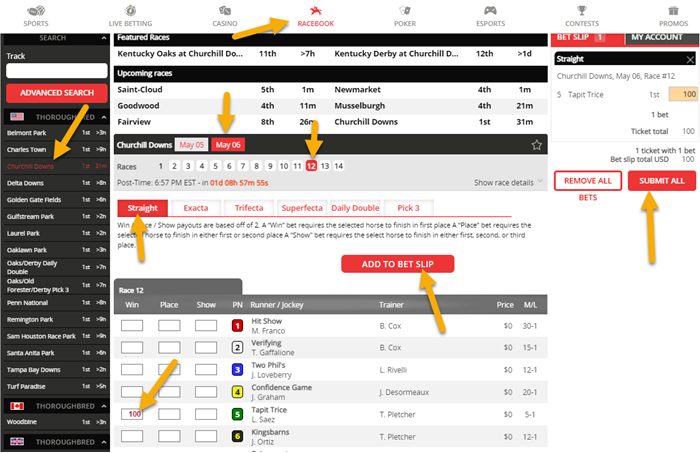Select the Racebook horse icon
The height and width of the screenshot is (453, 700).
pyautogui.click(x=316, y=10)
